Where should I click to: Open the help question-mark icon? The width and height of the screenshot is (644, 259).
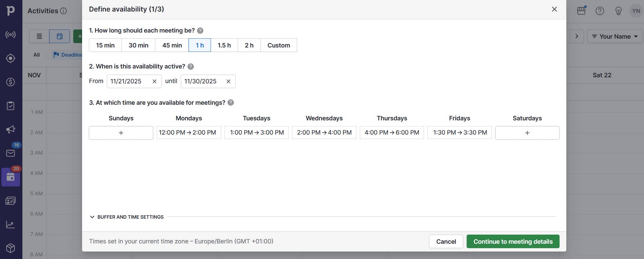coord(600,11)
